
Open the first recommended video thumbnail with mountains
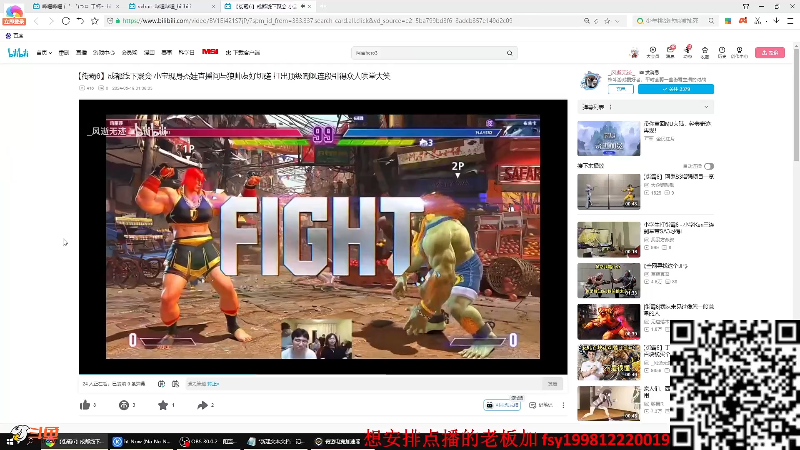(x=608, y=138)
